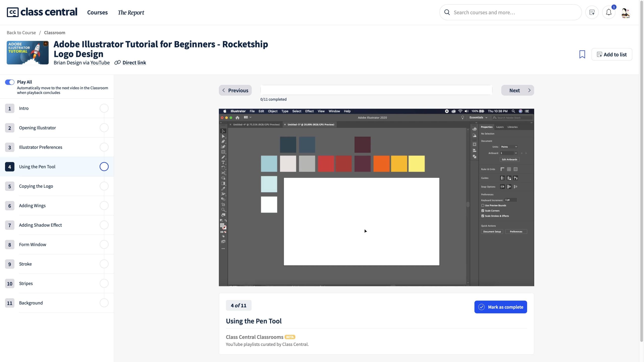Viewport: 644px width, 362px height.
Task: Go back with the Previous button
Action: [235, 90]
